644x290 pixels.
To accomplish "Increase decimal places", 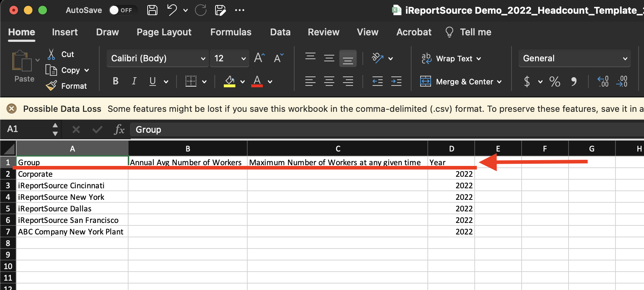I will pos(603,82).
